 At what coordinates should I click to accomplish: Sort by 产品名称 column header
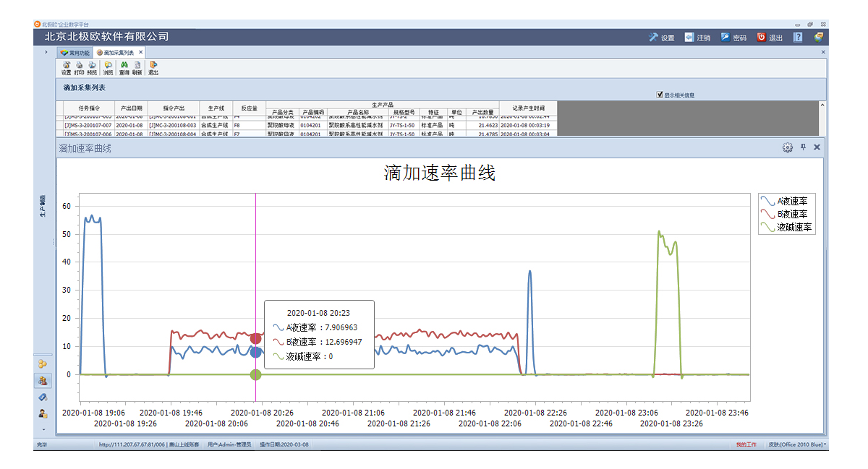point(357,113)
